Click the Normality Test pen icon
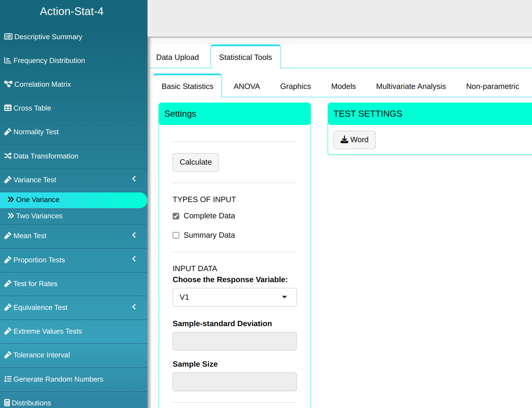This screenshot has width=532, height=408. pyautogui.click(x=8, y=132)
